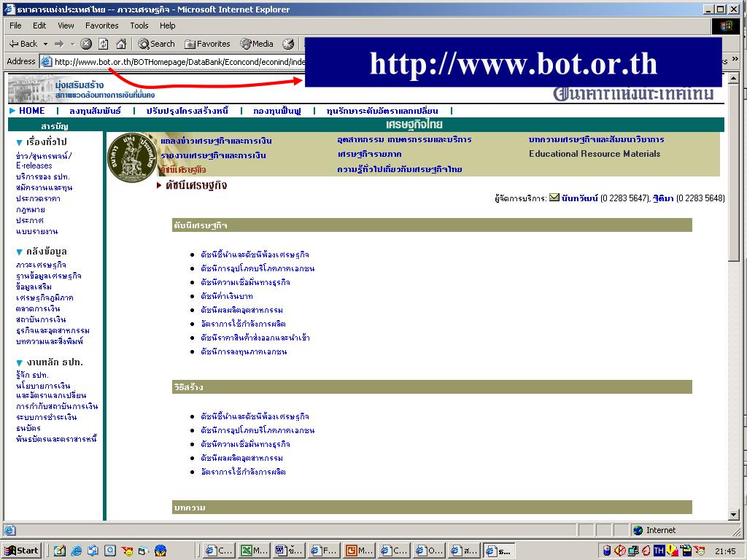Open the sidebar link ธนบัตร
Screen dimensions: 747x560
click(x=28, y=428)
